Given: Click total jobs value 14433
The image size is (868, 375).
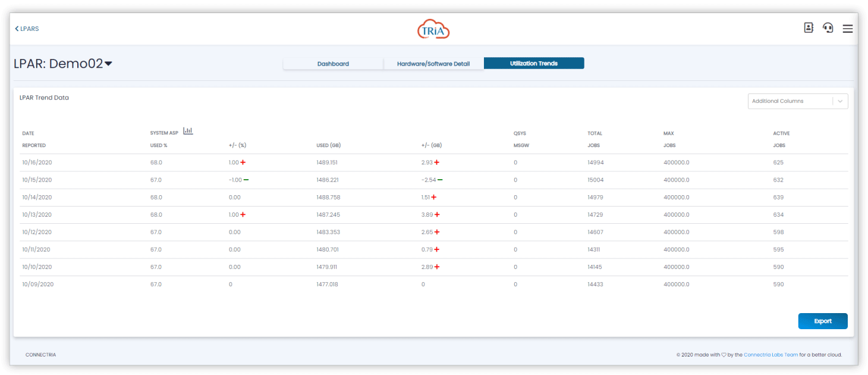Looking at the screenshot, I should 595,285.
